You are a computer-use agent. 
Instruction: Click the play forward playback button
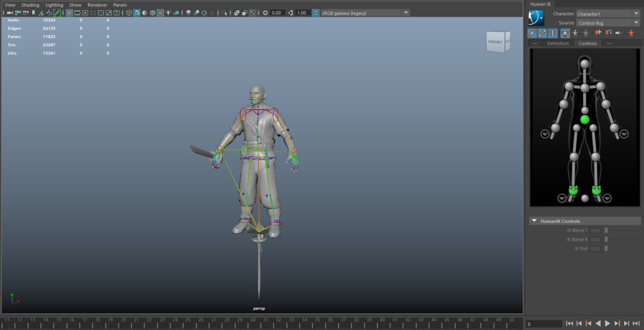tap(607, 323)
